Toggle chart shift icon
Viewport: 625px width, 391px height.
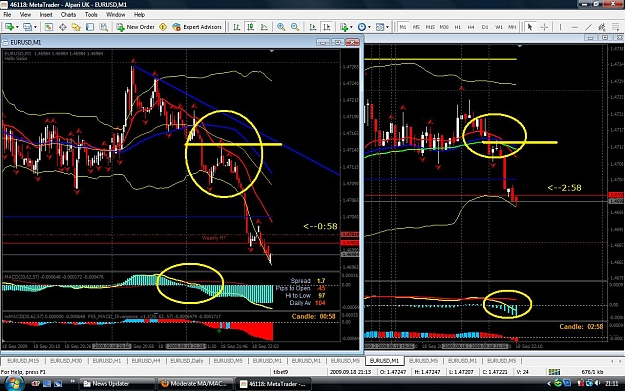coord(327,27)
